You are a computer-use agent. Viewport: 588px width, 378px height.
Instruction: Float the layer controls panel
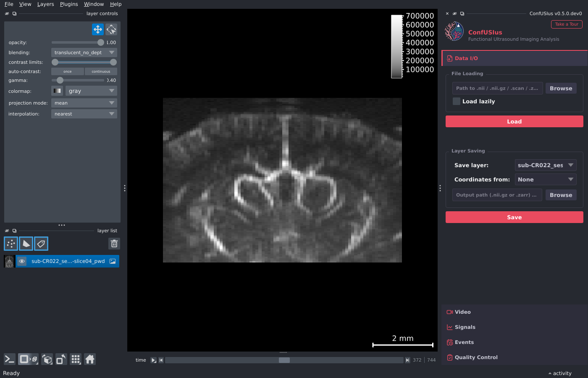(14, 13)
